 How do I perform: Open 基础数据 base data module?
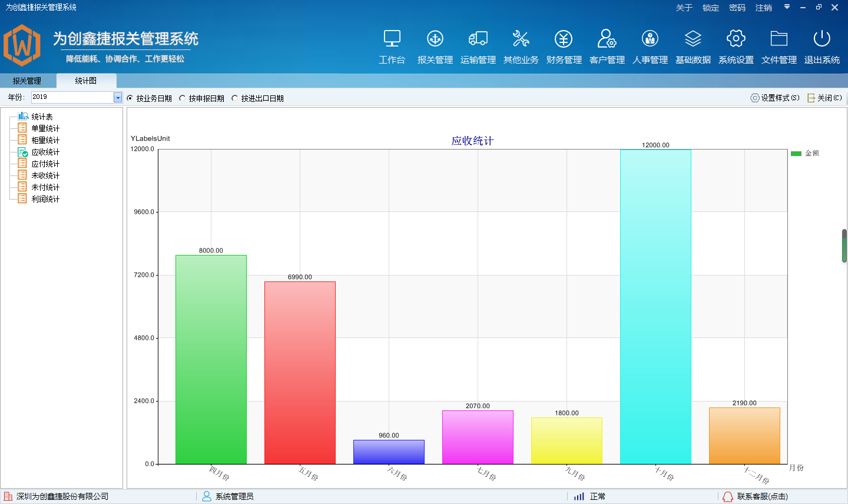pos(693,46)
